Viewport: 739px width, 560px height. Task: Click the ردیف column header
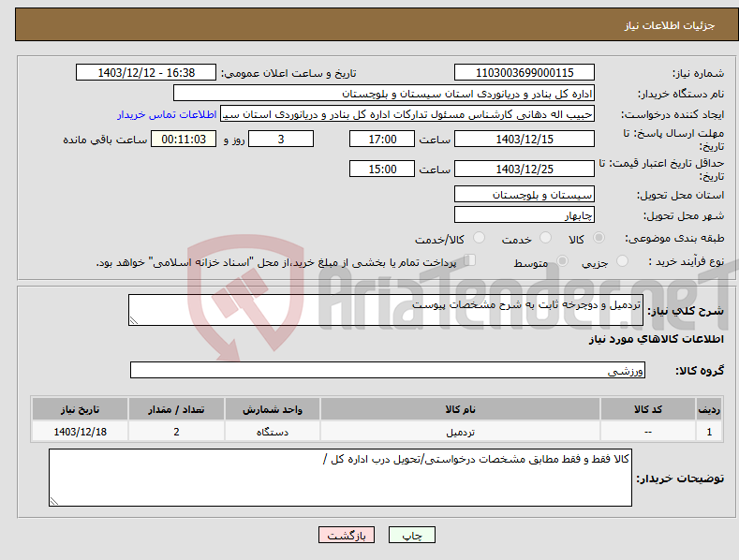tap(709, 409)
